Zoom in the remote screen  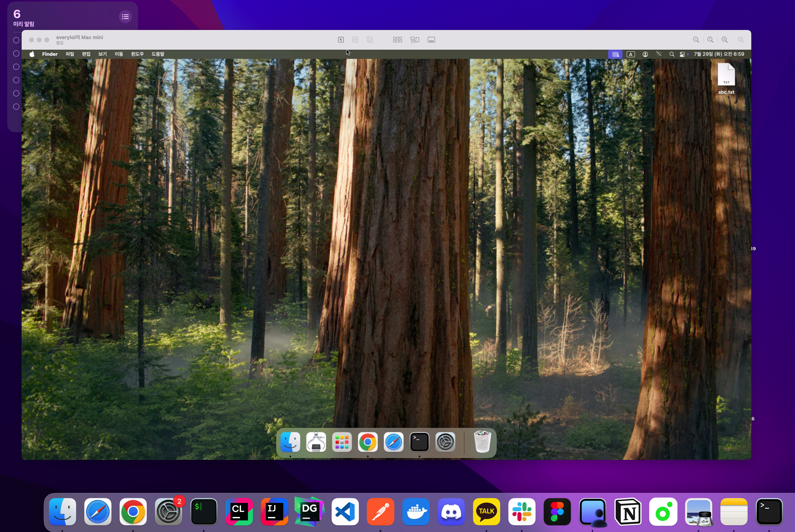point(725,40)
